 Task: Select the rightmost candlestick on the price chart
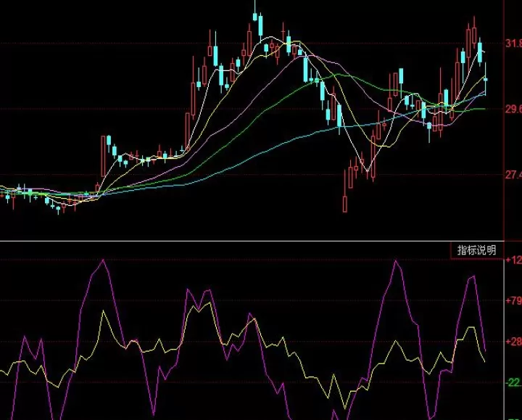tap(485, 79)
